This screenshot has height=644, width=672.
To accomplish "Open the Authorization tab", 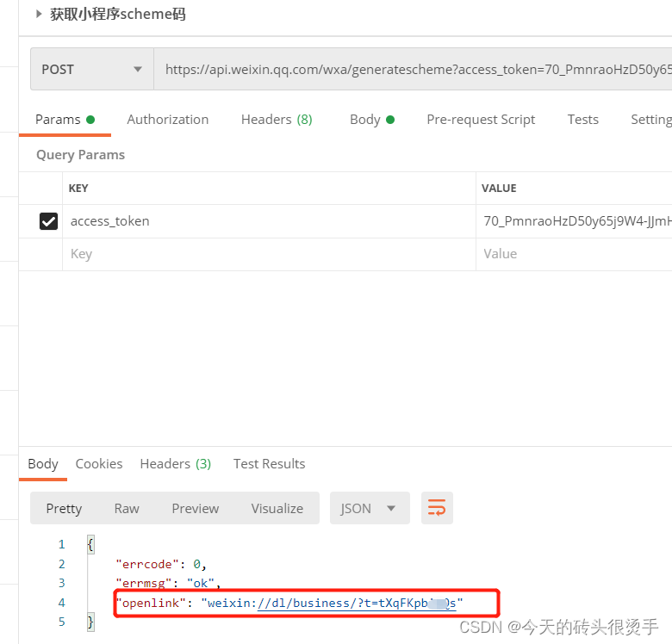I will [168, 120].
